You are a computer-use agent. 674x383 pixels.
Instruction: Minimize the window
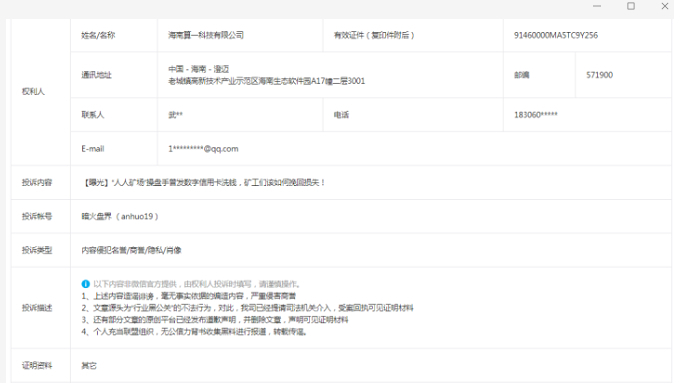coord(597,6)
